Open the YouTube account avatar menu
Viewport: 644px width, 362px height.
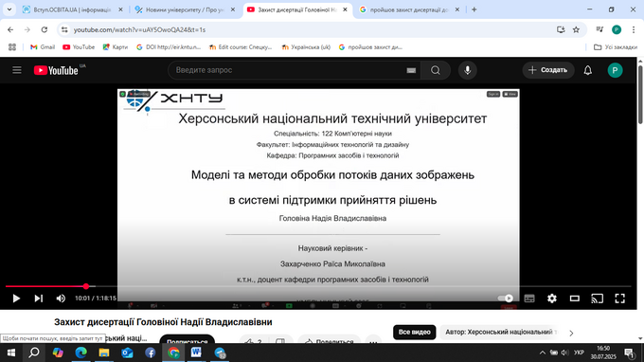[x=615, y=70]
